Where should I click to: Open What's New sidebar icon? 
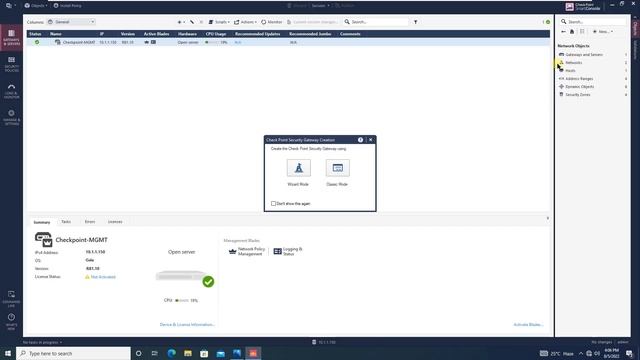click(x=11, y=321)
